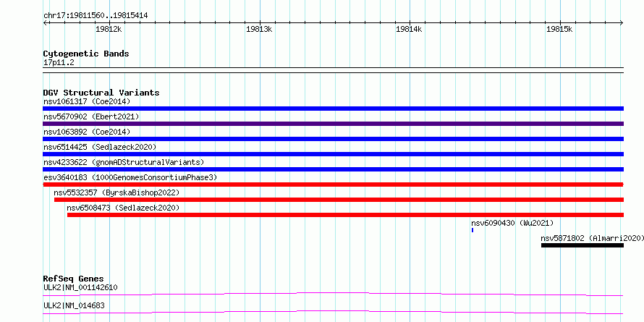Open variant label nsv5871802 (Almarri2020)

[592, 238]
